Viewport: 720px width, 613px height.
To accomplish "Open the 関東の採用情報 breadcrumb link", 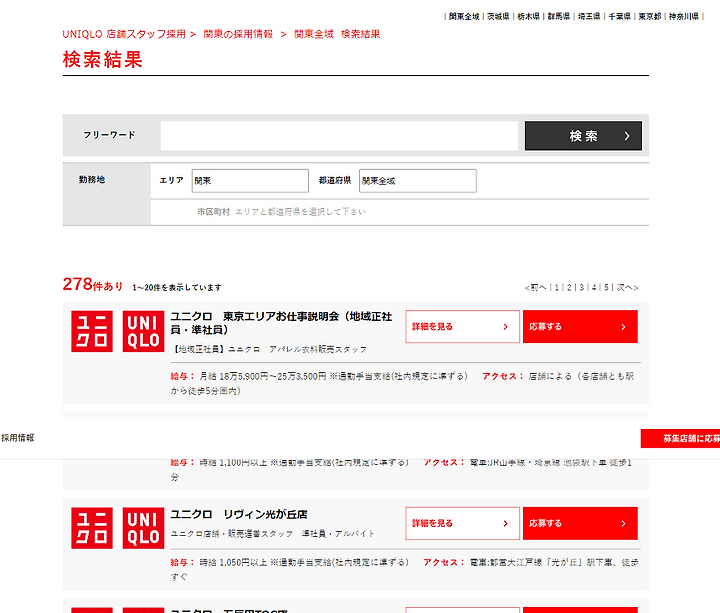I will [238, 34].
